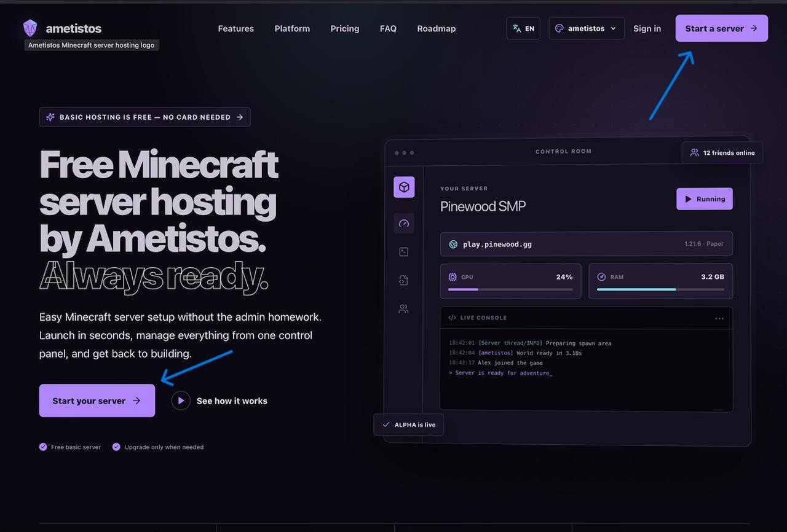Viewport: 787px width, 532px height.
Task: Click the sparkle icon in free hosting banner
Action: coord(50,117)
